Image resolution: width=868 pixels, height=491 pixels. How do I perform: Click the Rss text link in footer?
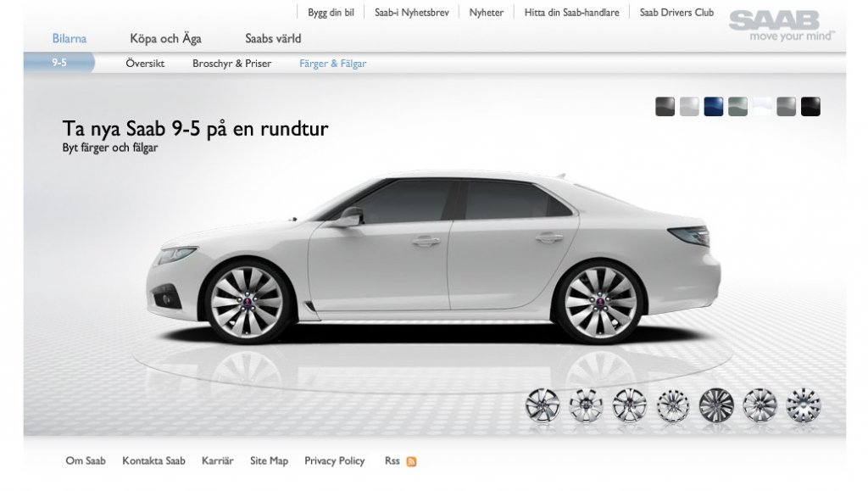coord(392,460)
